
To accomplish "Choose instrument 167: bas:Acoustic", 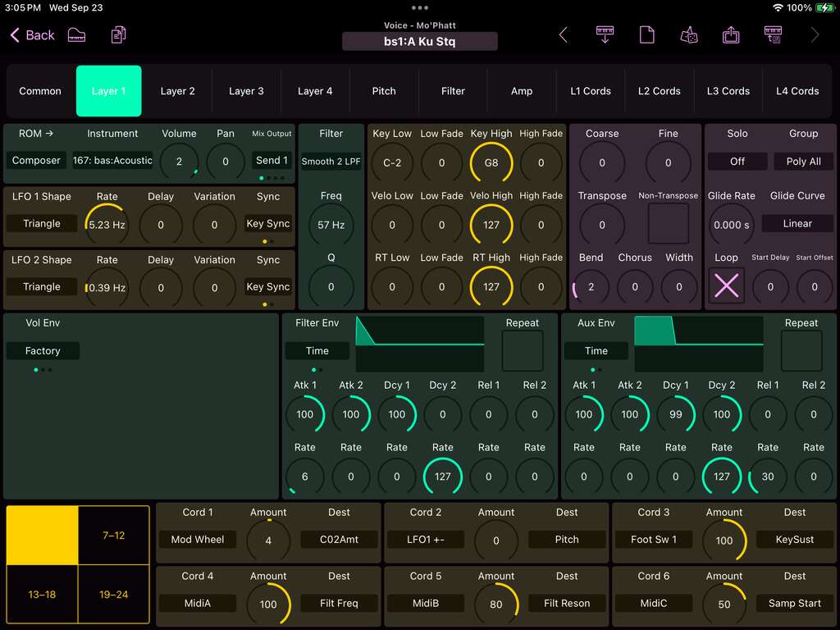I will (112, 160).
